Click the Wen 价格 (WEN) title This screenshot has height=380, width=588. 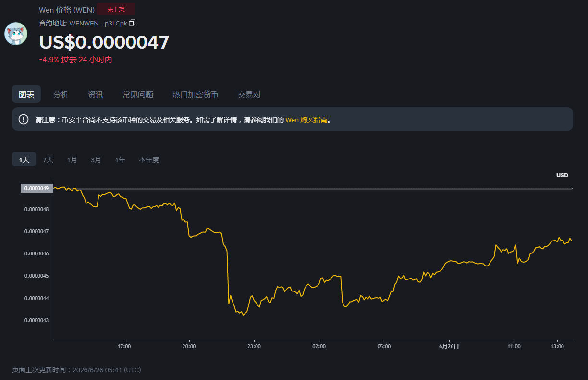click(67, 10)
